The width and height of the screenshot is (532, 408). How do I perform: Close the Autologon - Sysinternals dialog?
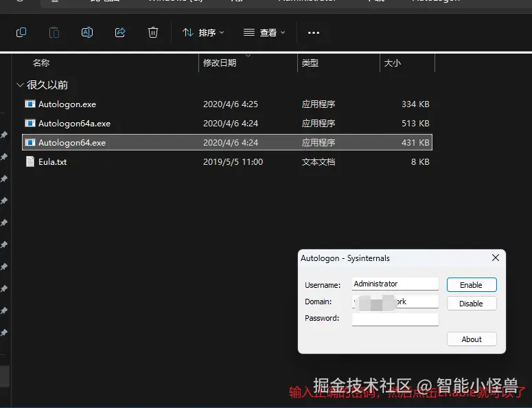[496, 258]
